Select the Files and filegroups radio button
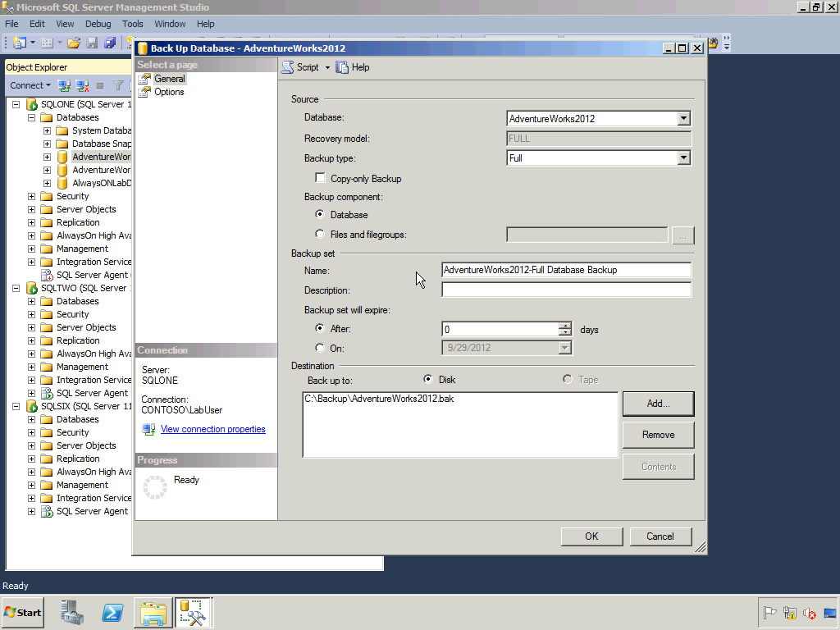Image resolution: width=840 pixels, height=630 pixels. coord(320,234)
